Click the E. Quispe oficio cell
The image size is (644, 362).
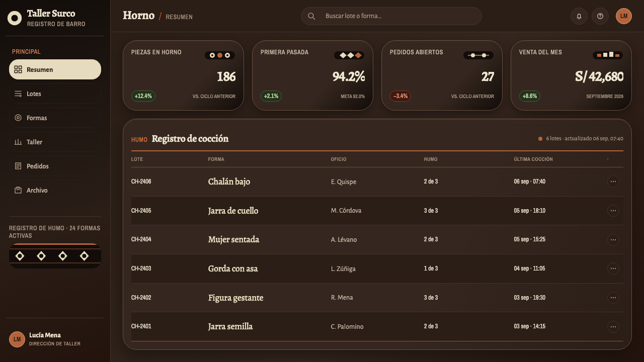(344, 182)
